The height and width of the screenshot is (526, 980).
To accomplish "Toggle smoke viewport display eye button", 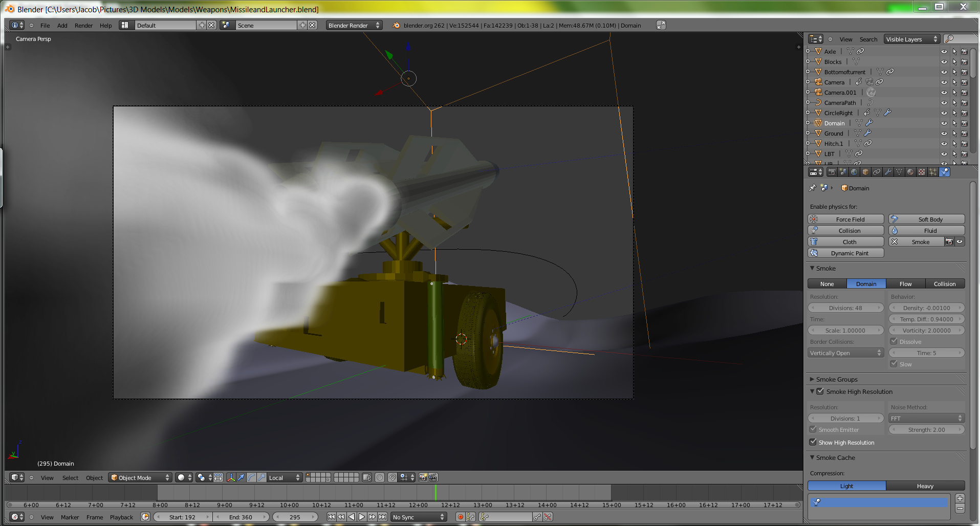I will (x=960, y=242).
